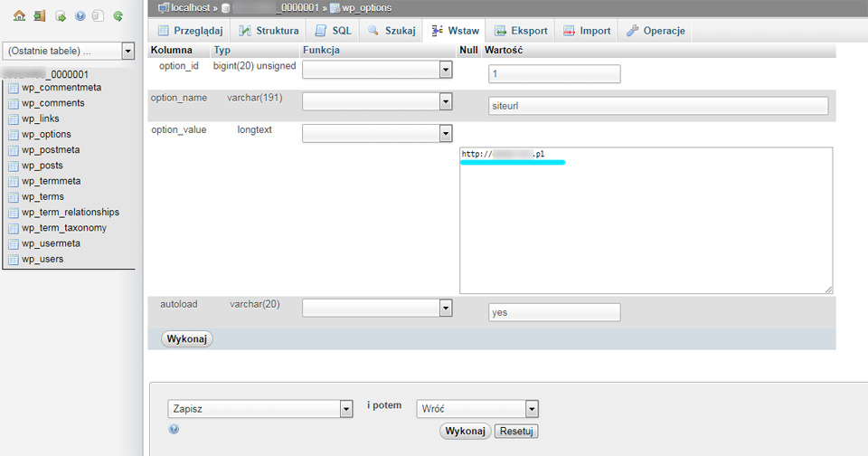
Task: Switch to the Szukaj tab
Action: 391,31
